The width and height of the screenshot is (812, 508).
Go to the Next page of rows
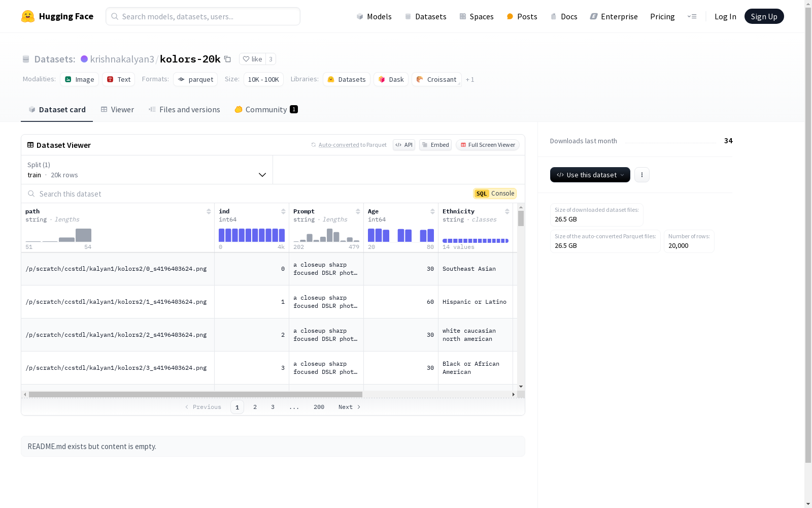pos(350,407)
